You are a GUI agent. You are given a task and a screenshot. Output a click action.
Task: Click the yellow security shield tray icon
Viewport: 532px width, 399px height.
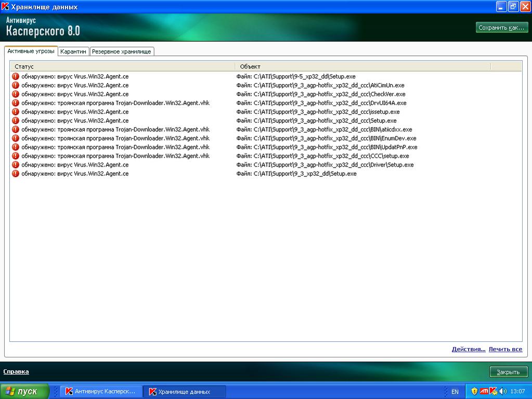(x=474, y=391)
